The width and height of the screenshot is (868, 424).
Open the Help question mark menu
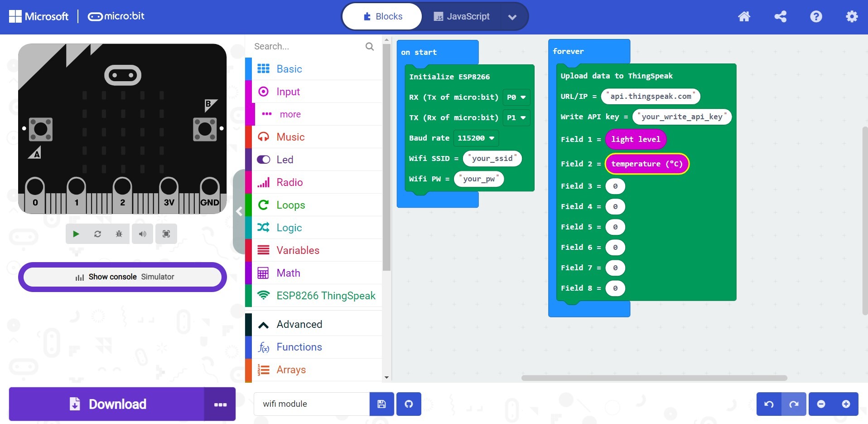coord(816,17)
